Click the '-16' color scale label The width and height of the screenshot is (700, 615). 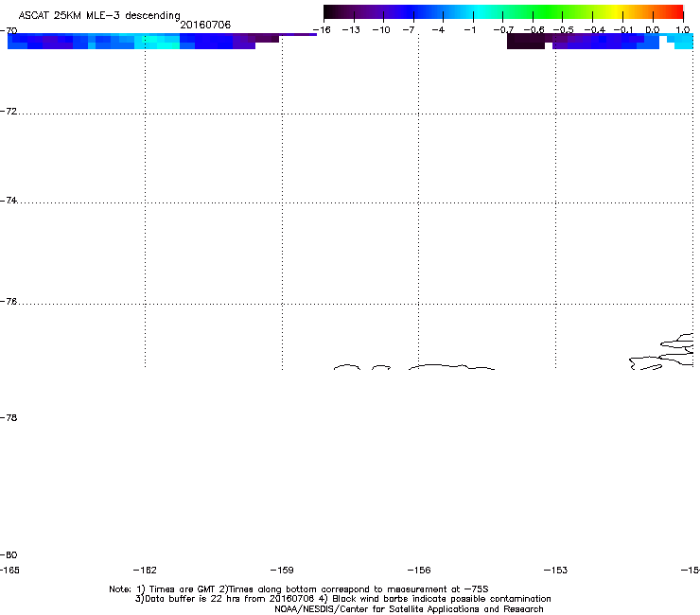[x=322, y=30]
